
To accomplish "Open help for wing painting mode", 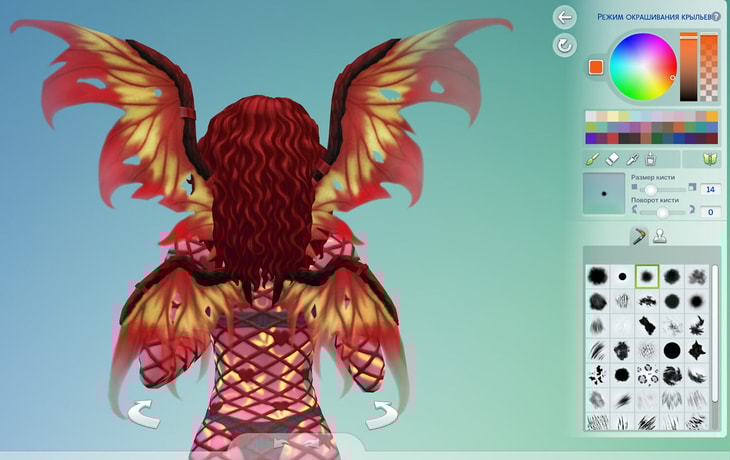I will click(716, 17).
